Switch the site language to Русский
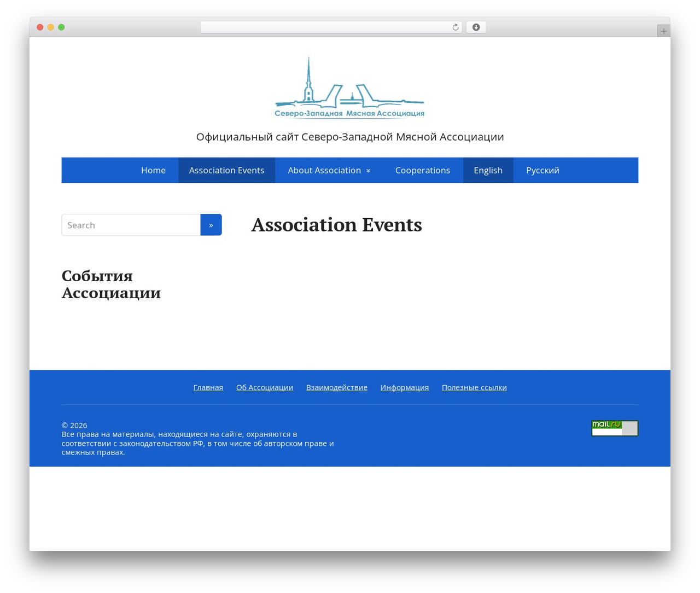The height and width of the screenshot is (593, 700). [x=542, y=170]
